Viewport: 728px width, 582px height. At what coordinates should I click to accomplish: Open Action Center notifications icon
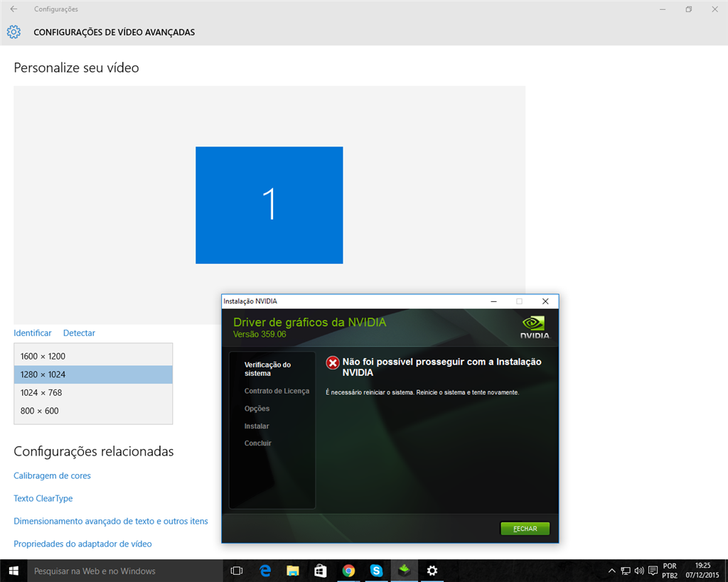click(x=653, y=571)
